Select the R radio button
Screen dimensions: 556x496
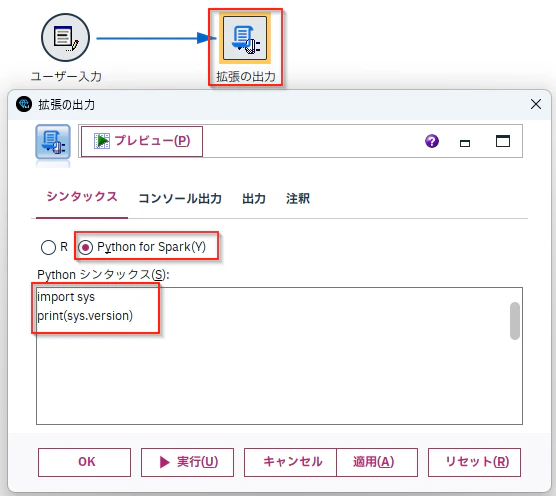(48, 247)
